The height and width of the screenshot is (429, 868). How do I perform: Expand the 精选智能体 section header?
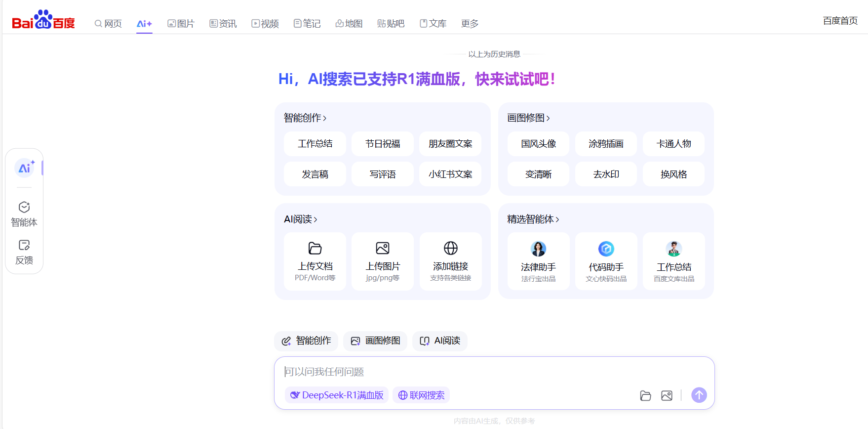pyautogui.click(x=533, y=219)
